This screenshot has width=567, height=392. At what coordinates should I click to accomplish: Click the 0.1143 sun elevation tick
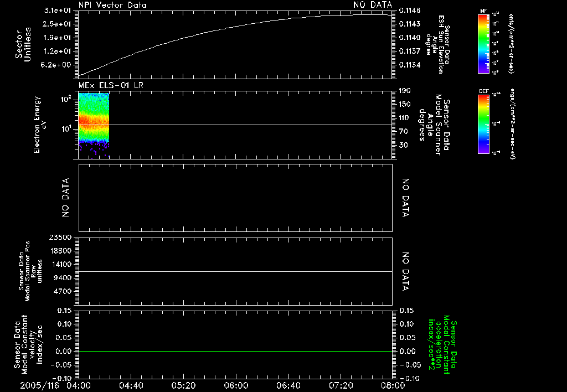pyautogui.click(x=410, y=24)
